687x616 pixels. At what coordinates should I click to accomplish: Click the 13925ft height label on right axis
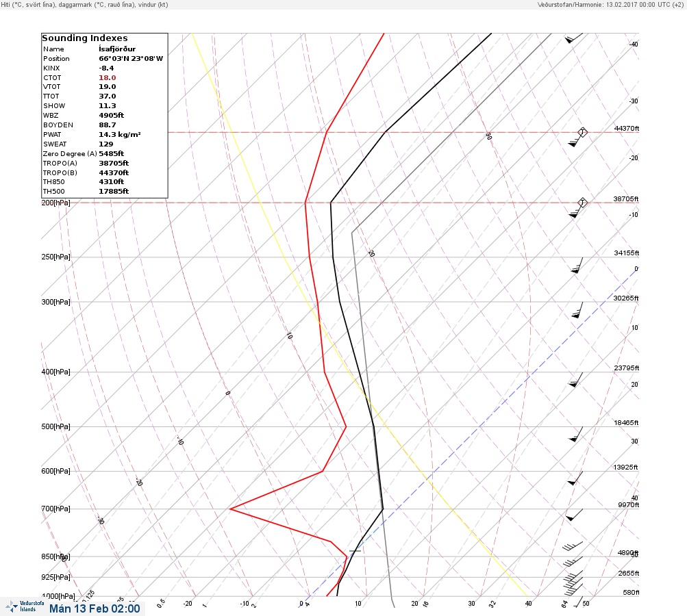[x=626, y=467]
